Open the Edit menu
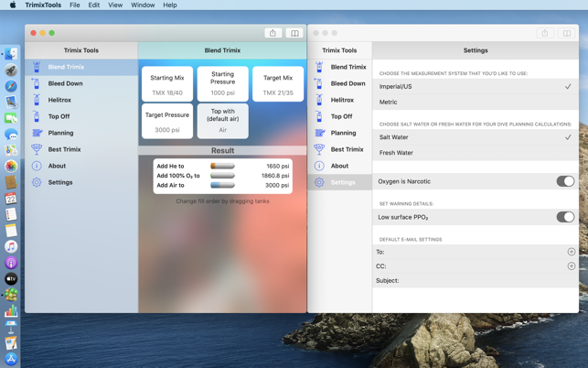 94,5
